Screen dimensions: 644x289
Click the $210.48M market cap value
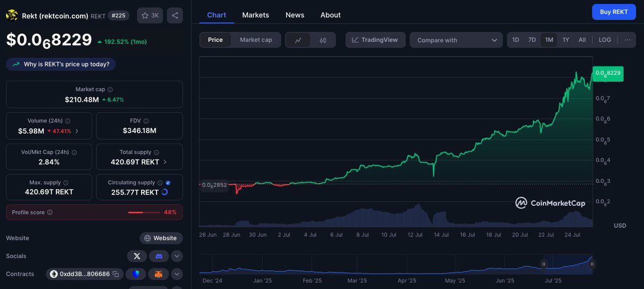[x=82, y=99]
